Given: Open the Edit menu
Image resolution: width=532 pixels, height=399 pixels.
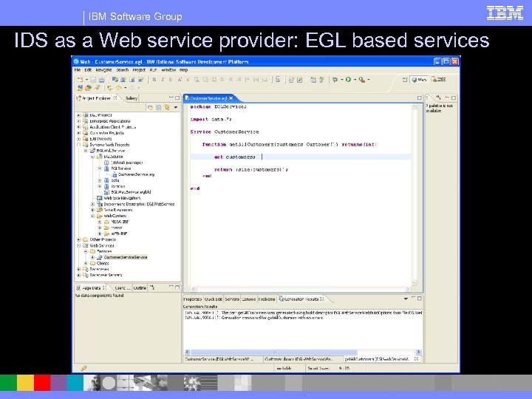Looking at the screenshot, I should (x=88, y=70).
